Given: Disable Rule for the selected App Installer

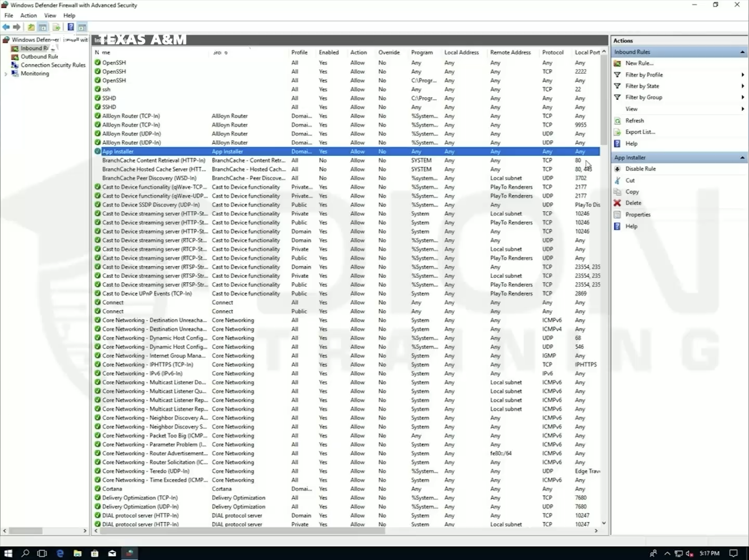Looking at the screenshot, I should [640, 169].
